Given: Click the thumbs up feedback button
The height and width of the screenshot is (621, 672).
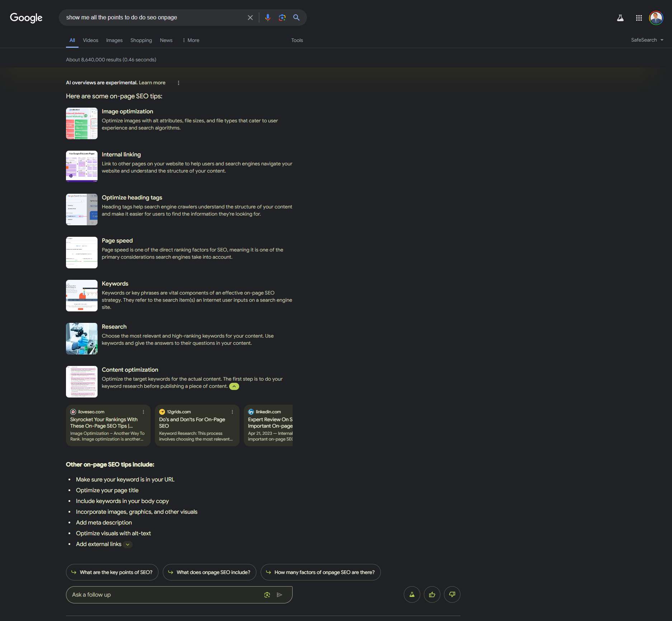Looking at the screenshot, I should pyautogui.click(x=432, y=594).
